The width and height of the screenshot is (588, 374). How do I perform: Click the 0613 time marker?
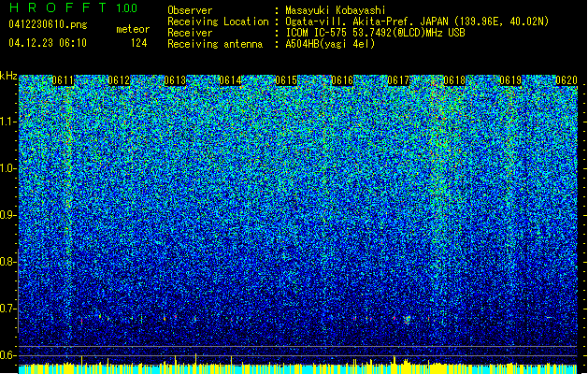coord(175,80)
